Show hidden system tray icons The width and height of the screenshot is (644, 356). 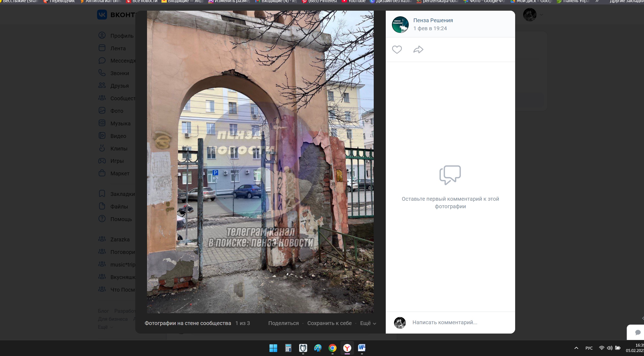(x=576, y=348)
